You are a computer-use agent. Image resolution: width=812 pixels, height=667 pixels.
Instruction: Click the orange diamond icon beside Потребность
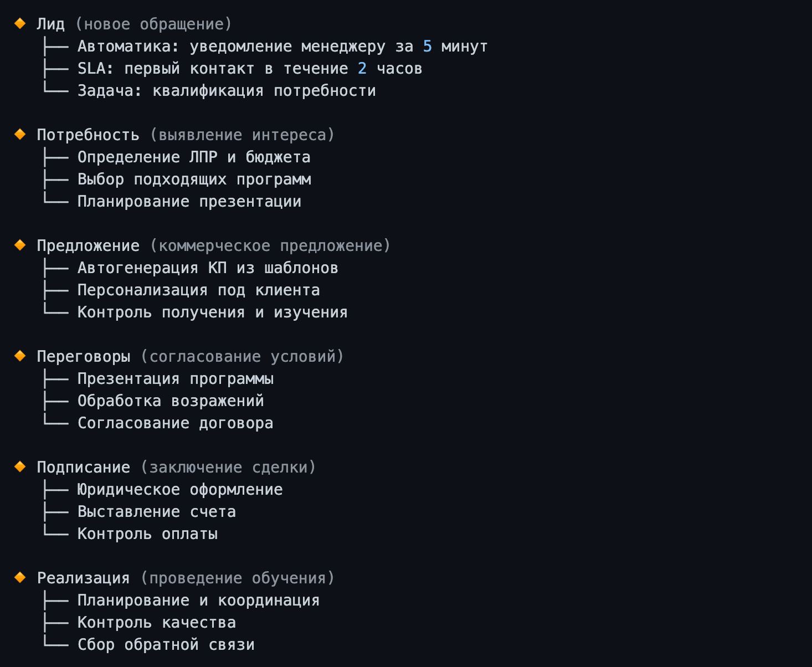click(20, 134)
